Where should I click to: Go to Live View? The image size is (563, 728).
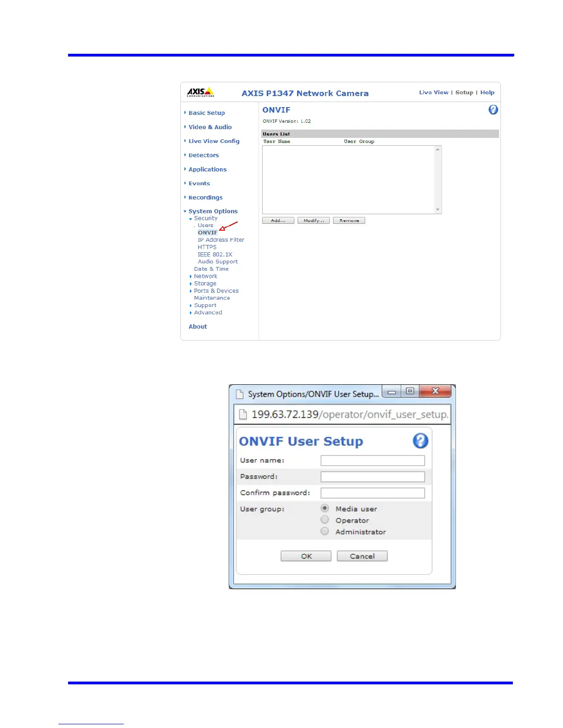[434, 92]
